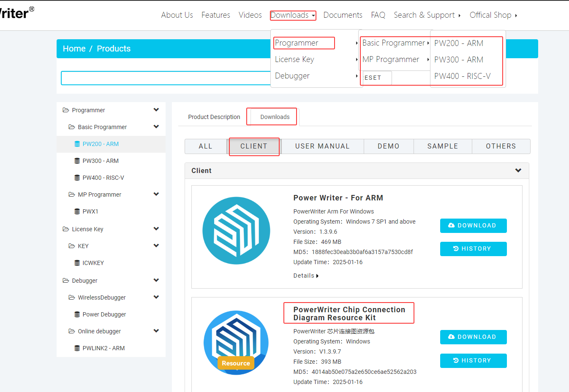Click the folder icon beside Basic Programmer
The image size is (569, 392).
[x=72, y=127]
